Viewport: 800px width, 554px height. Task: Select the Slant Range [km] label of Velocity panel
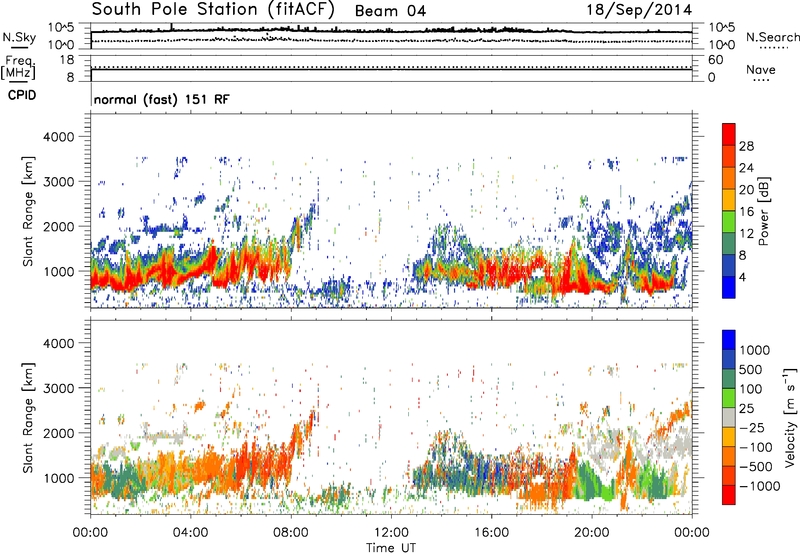28,417
